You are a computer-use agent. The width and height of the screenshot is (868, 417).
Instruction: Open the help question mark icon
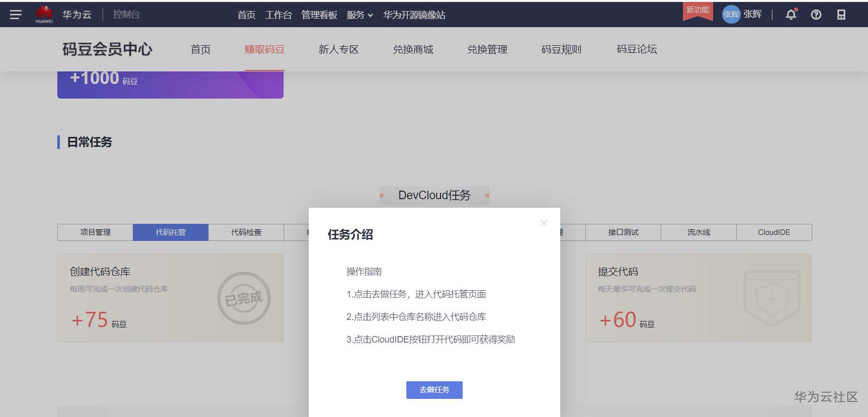coord(816,15)
